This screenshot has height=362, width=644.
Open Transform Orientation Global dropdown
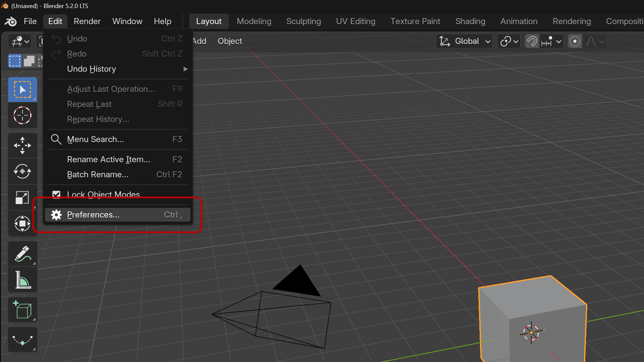(x=465, y=41)
